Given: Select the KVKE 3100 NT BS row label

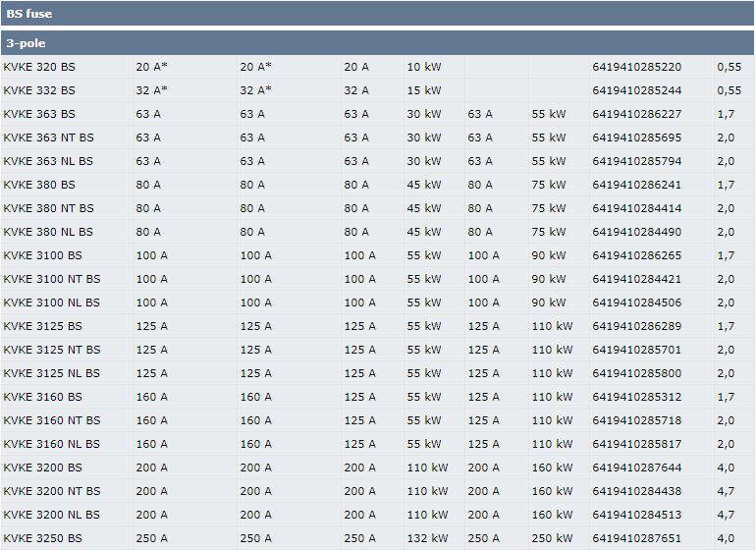Looking at the screenshot, I should pos(52,279).
